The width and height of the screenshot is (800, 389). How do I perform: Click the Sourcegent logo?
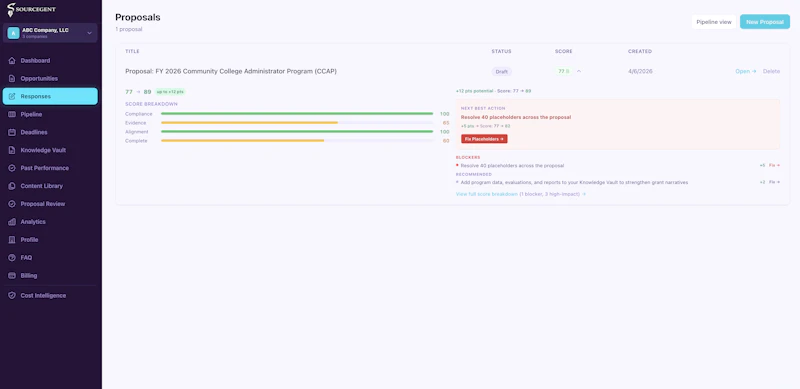pyautogui.click(x=31, y=9)
